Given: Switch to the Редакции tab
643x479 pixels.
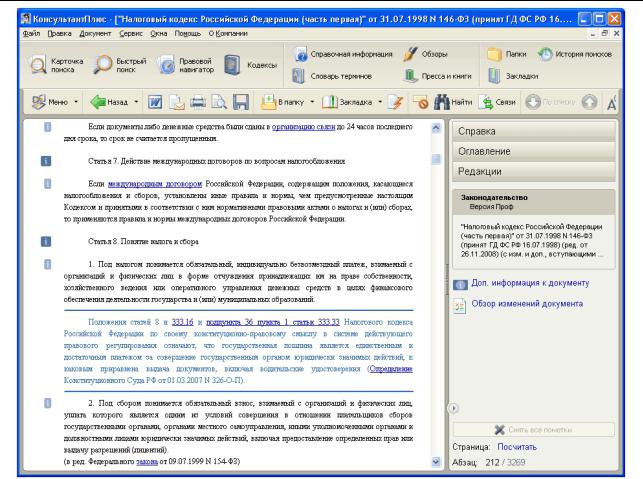Looking at the screenshot, I should tap(534, 171).
